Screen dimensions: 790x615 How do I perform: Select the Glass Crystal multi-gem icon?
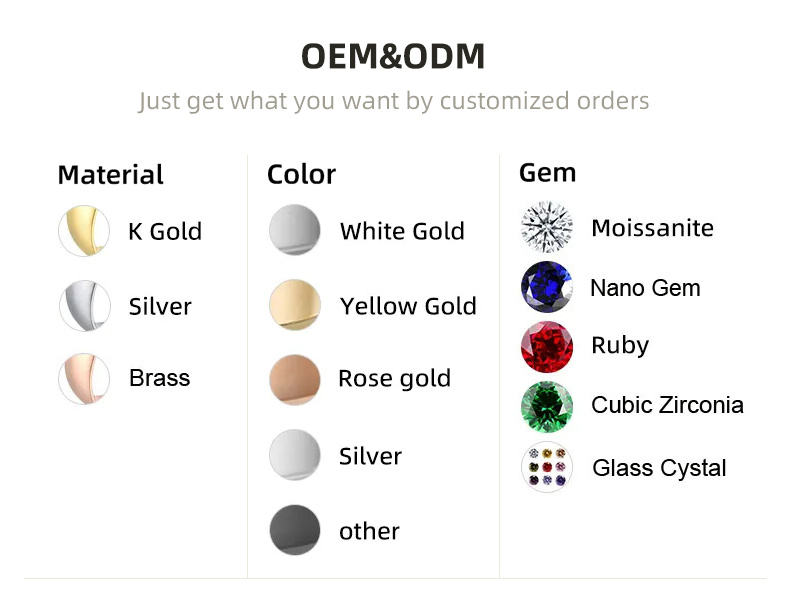(547, 467)
